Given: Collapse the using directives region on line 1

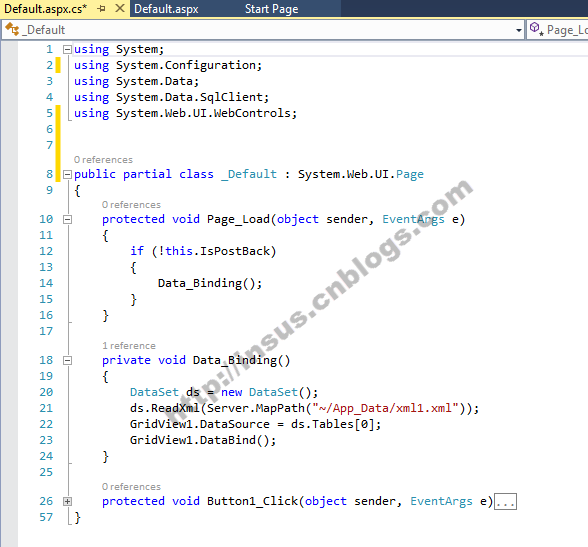Looking at the screenshot, I should [x=67, y=49].
